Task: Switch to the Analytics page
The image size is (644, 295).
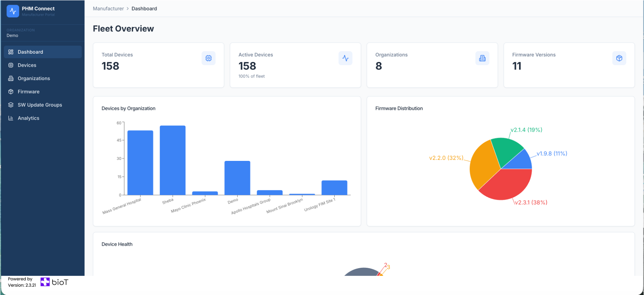Action: (43, 118)
